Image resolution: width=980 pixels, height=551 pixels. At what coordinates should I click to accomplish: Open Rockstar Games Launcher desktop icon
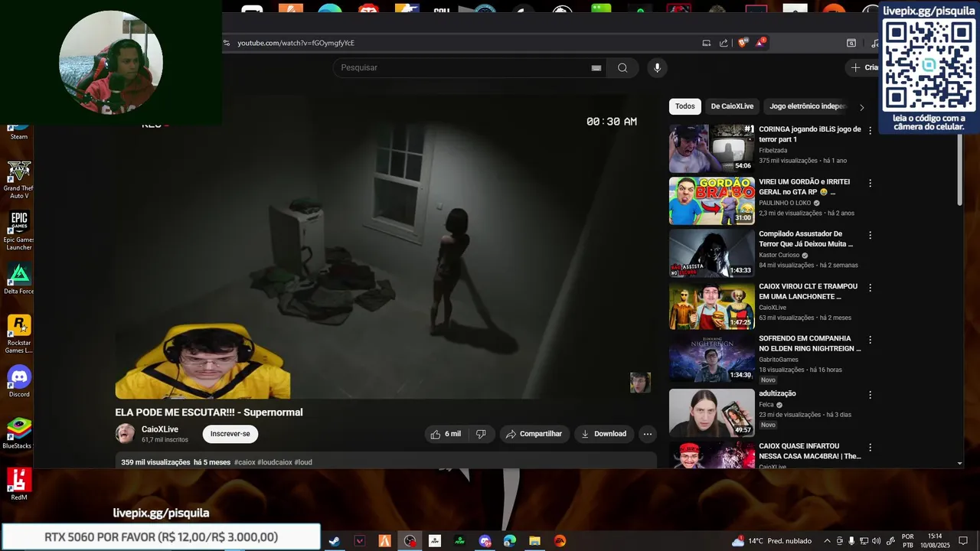[x=19, y=334]
